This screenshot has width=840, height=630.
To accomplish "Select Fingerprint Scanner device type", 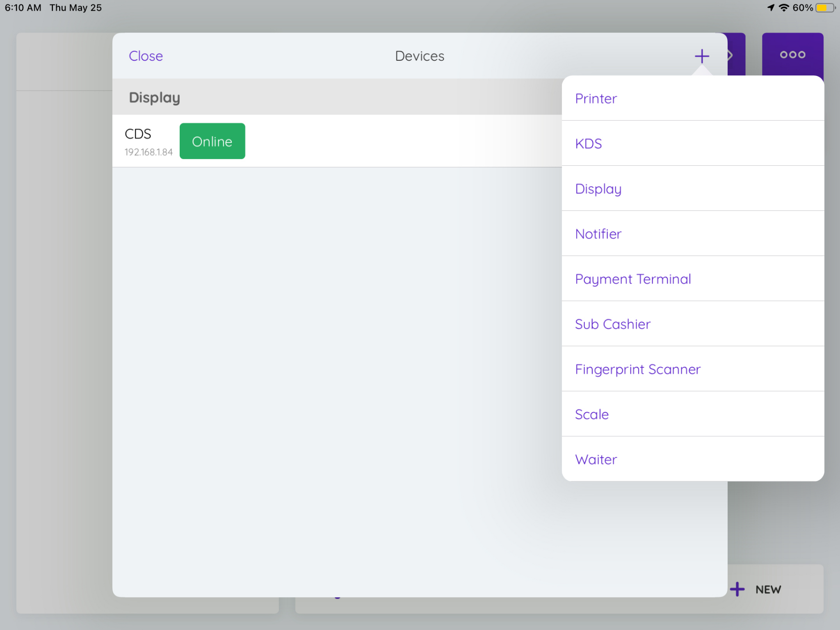I will click(692, 369).
